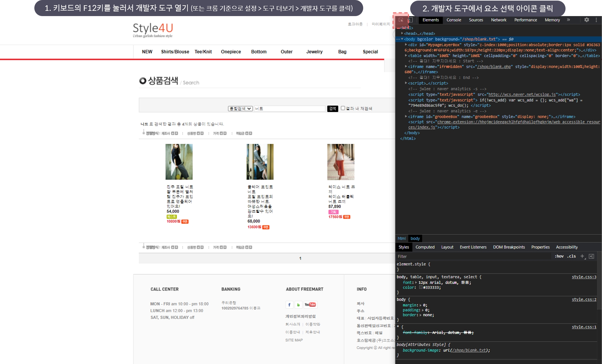
Task: Open DevTools settings gear
Action: pos(587,20)
